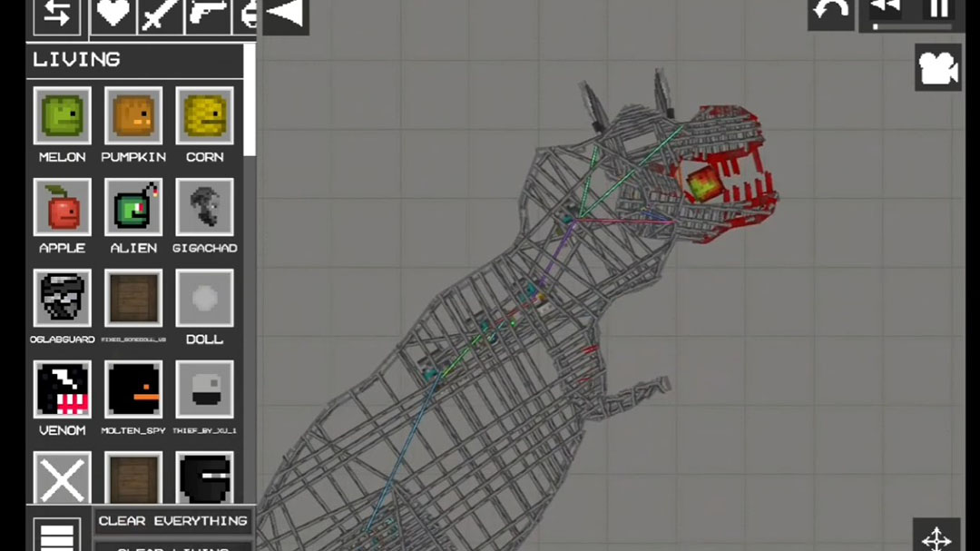Open the hamburger menu

tap(57, 536)
